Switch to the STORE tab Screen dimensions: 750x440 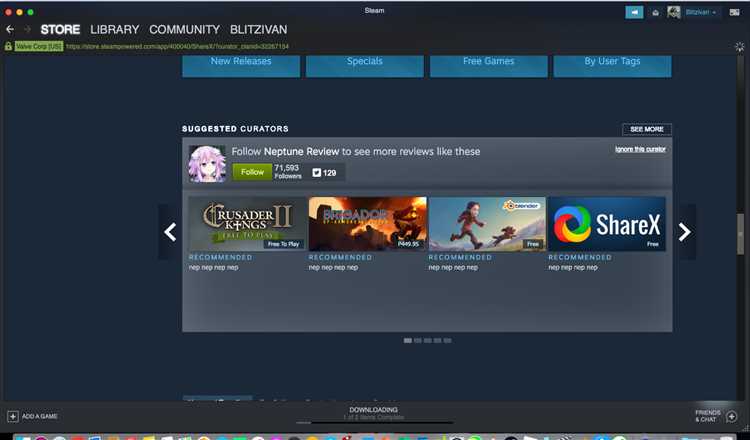pyautogui.click(x=60, y=30)
